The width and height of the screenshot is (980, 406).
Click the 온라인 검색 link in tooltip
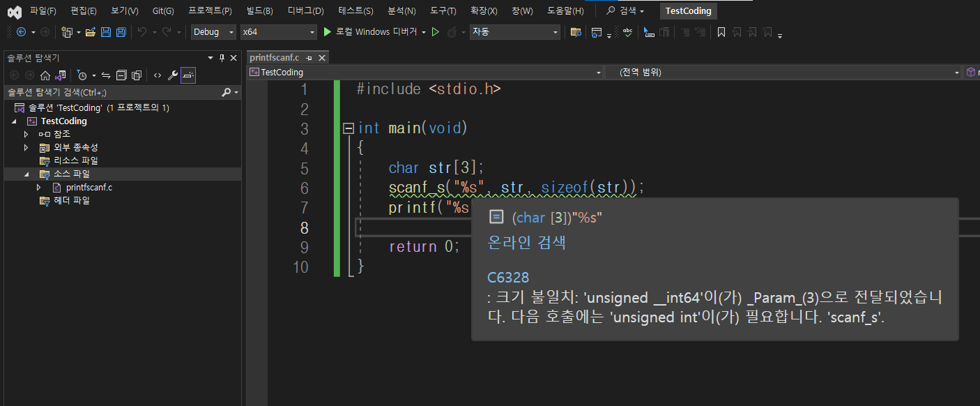click(x=526, y=243)
